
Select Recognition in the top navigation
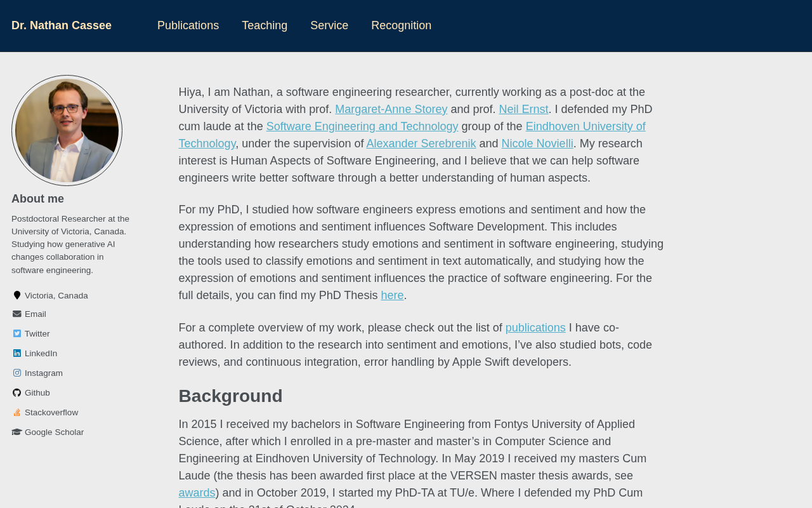(x=401, y=25)
